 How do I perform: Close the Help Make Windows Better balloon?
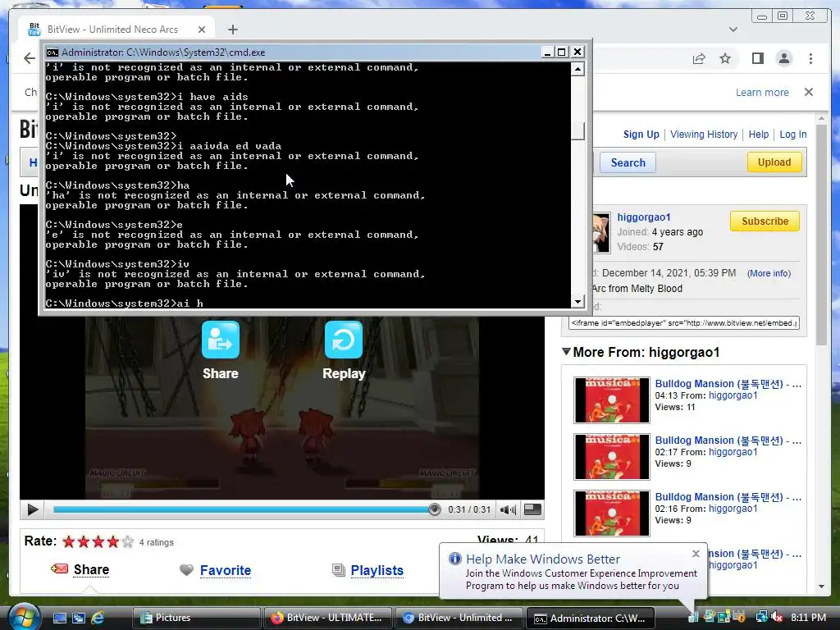point(696,554)
